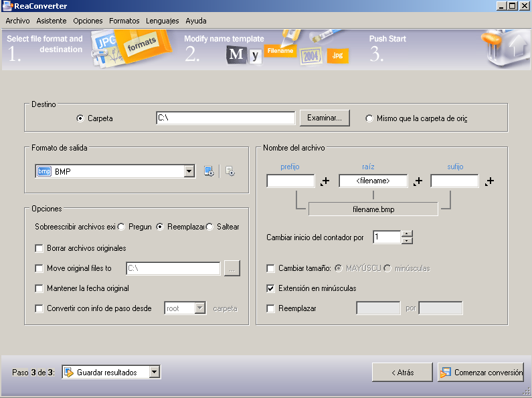Enable Convertir con info de paso desde
This screenshot has height=398, width=532.
pos(39,308)
